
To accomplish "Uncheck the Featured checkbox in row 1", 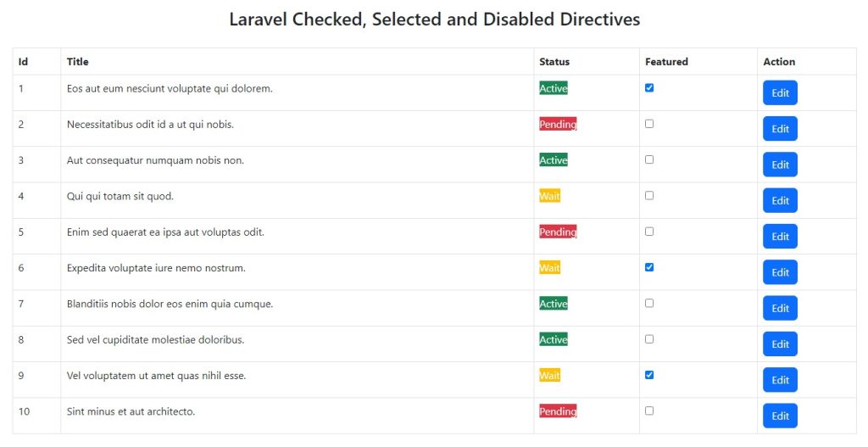I will coord(649,88).
